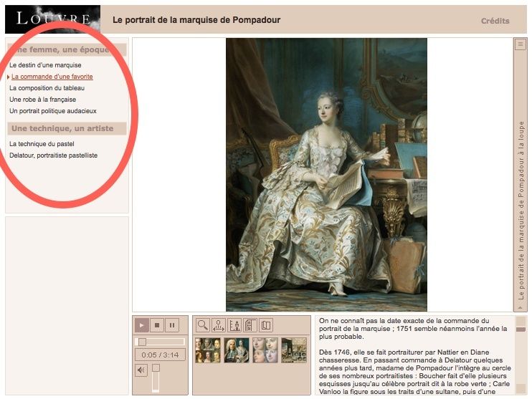This screenshot has height=399, width=532.
Task: Open the book documentation icon
Action: coord(266,325)
